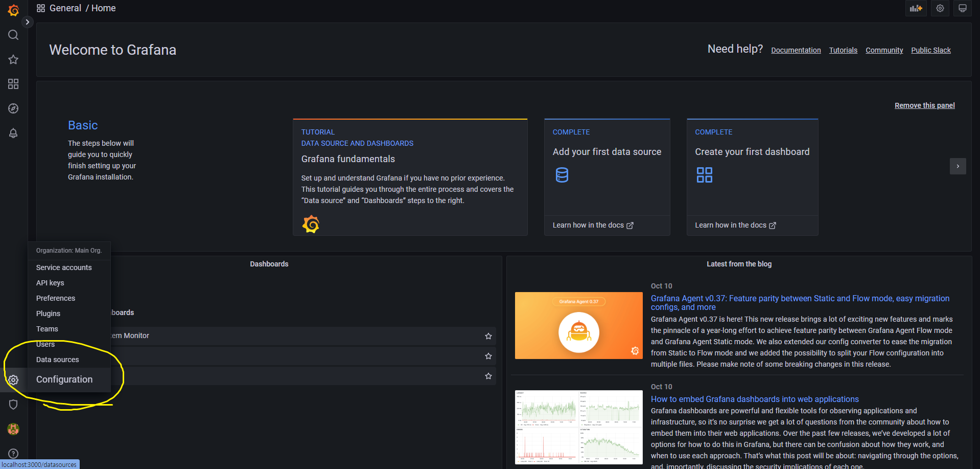Viewport: 980px width, 469px height.
Task: Open Learn how in docs for data source
Action: [593, 225]
